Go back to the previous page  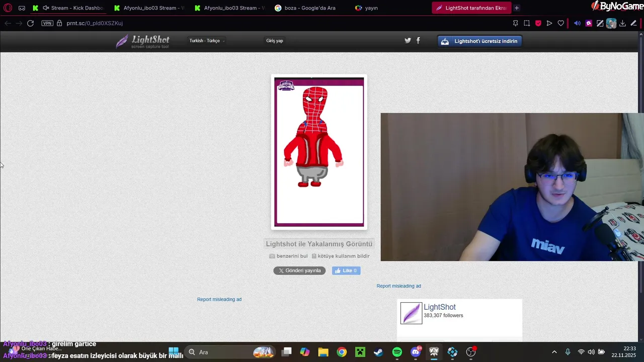coord(8,23)
